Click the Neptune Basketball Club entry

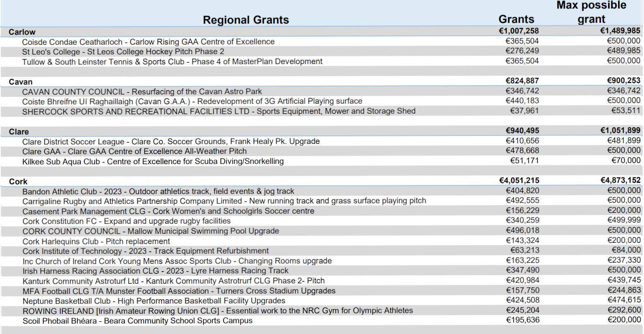click(x=154, y=301)
